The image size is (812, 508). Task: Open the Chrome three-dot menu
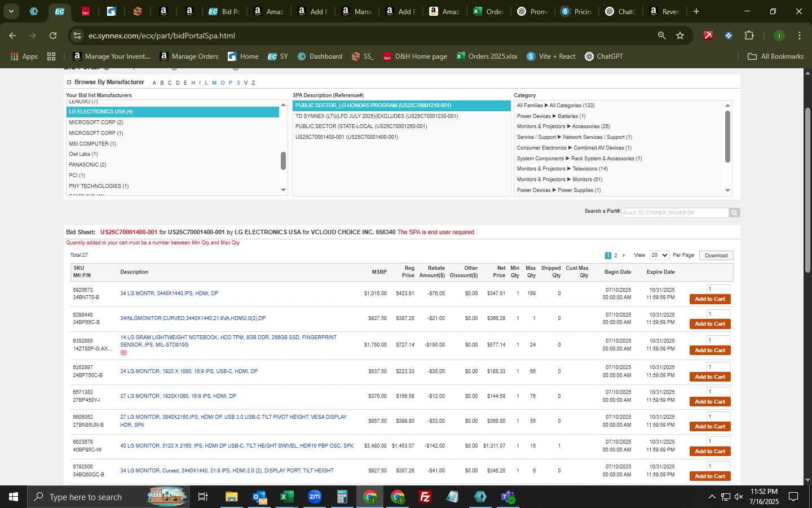tap(799, 36)
